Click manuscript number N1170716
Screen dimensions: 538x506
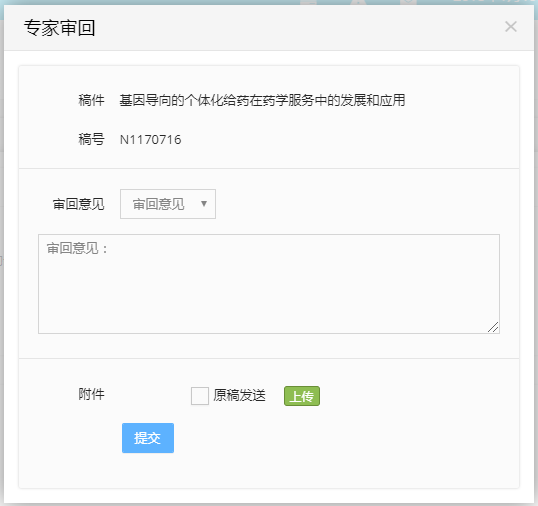tap(150, 140)
